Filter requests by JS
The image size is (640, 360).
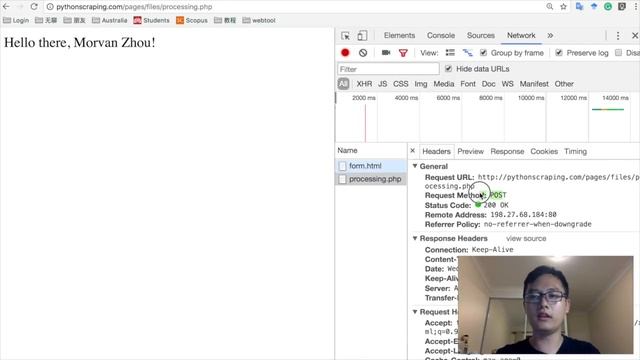point(382,84)
